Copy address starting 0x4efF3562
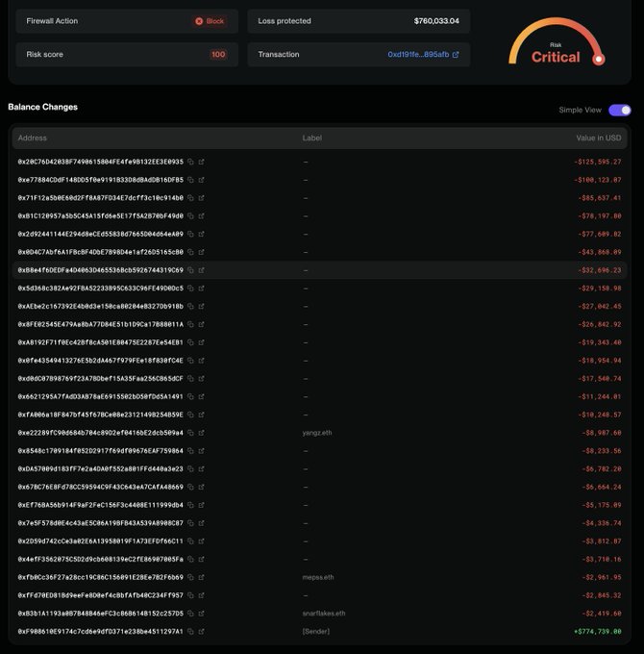This screenshot has height=654, width=644. click(190, 559)
